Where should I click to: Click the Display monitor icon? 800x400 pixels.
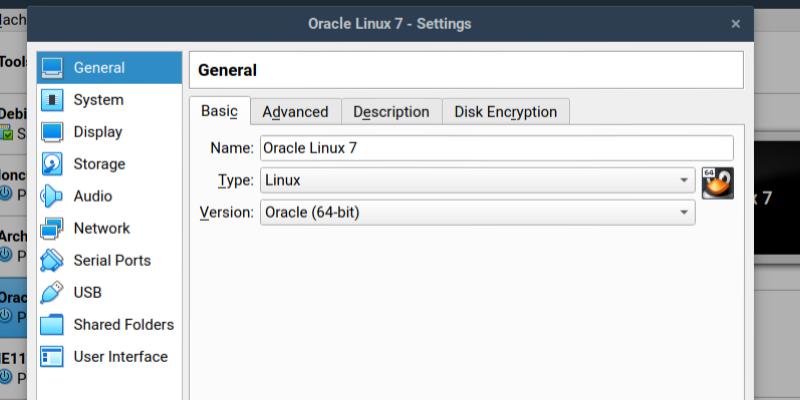tap(53, 132)
